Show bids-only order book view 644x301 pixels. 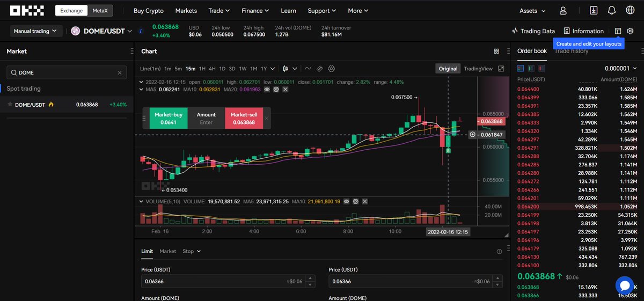tap(531, 69)
